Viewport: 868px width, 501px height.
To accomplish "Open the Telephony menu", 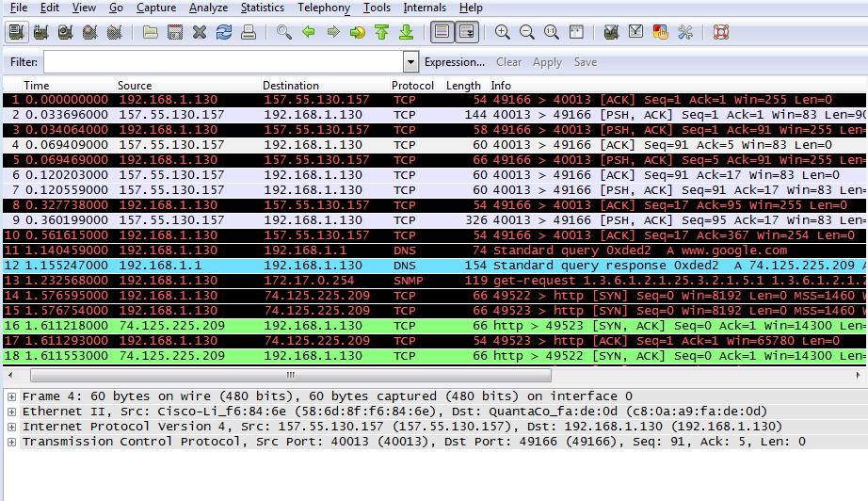I will (324, 8).
